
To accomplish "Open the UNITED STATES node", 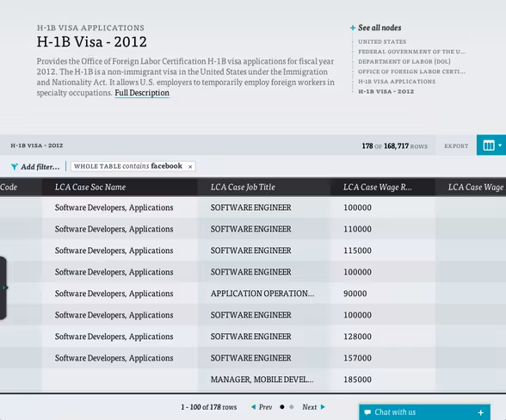I will coord(382,41).
